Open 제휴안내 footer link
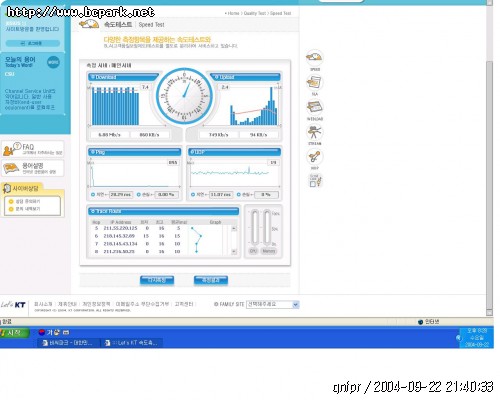 click(x=67, y=304)
